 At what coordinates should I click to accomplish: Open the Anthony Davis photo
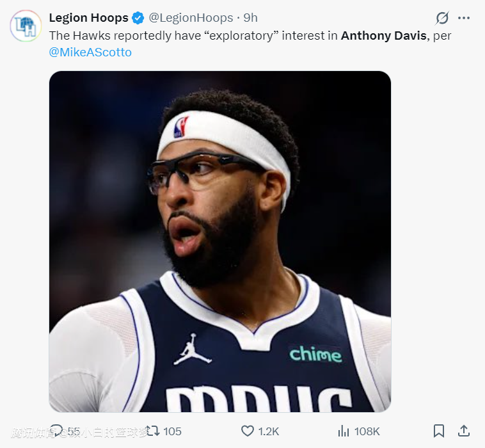219,241
